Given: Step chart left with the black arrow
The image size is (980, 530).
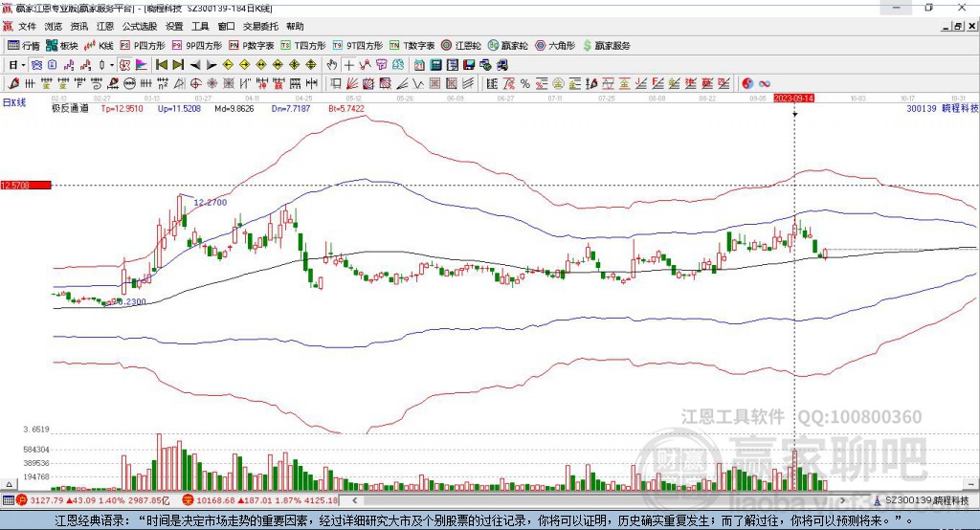Looking at the screenshot, I should (x=195, y=65).
